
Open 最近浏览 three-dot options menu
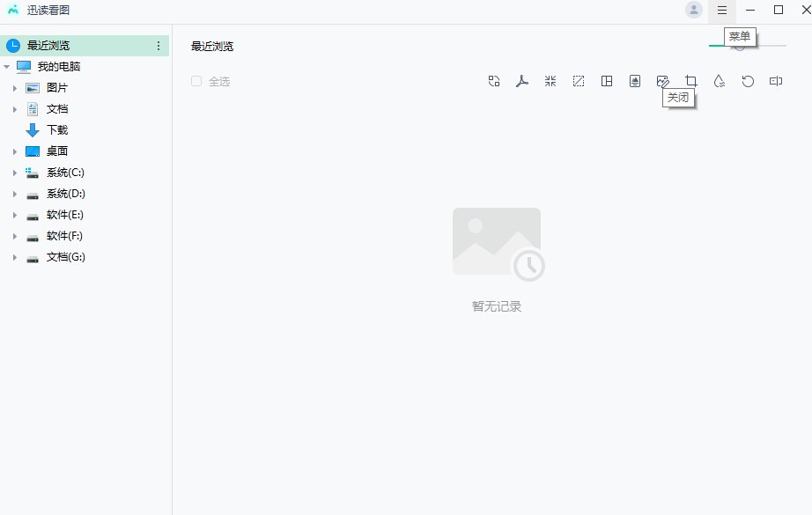coord(159,46)
